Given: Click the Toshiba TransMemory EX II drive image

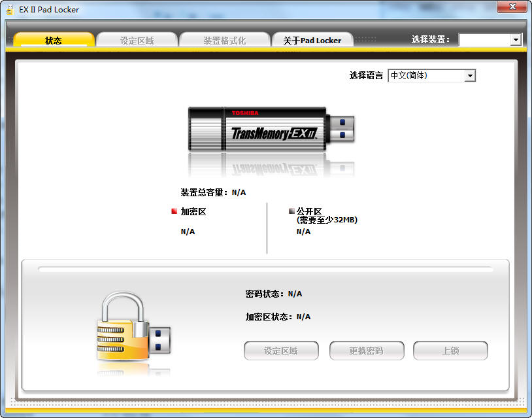Looking at the screenshot, I should point(271,129).
